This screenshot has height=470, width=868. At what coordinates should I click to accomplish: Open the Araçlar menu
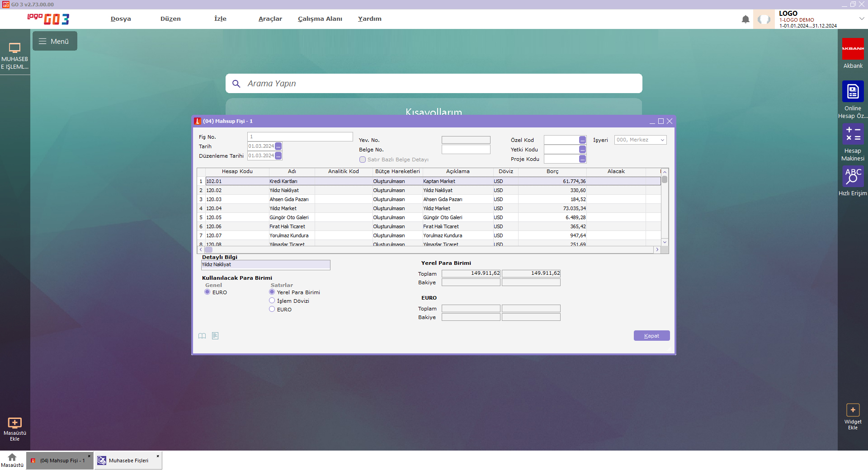(270, 19)
